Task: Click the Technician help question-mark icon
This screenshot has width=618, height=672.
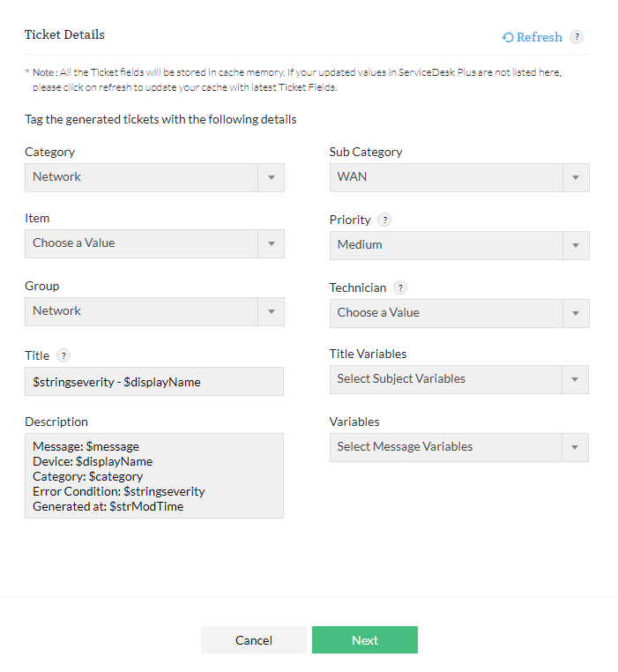Action: (x=400, y=287)
